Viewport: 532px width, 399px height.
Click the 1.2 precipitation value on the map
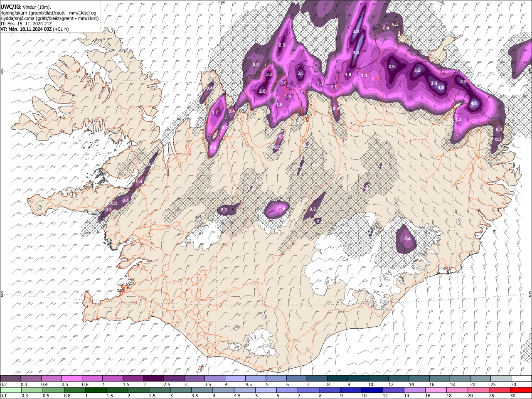click(459, 119)
